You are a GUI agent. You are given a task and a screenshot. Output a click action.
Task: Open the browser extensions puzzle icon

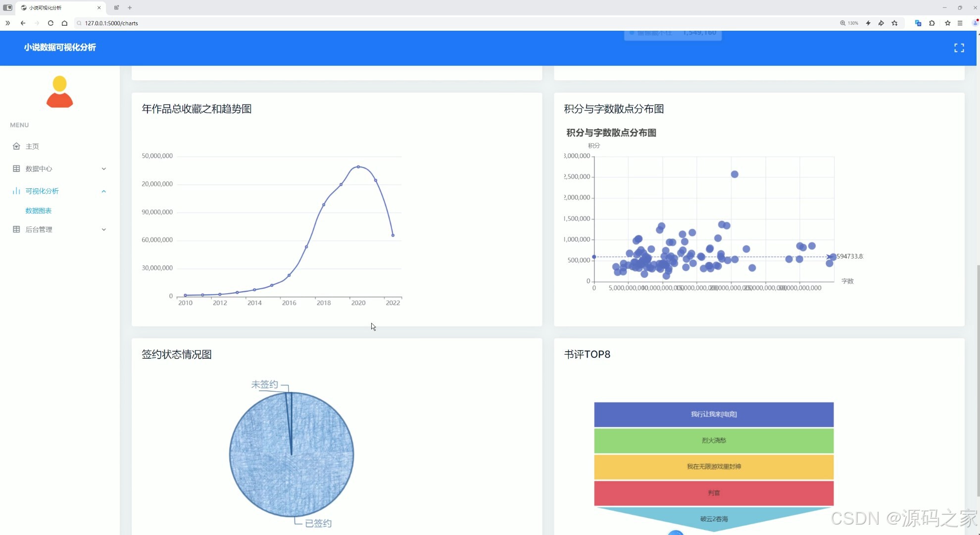point(932,23)
